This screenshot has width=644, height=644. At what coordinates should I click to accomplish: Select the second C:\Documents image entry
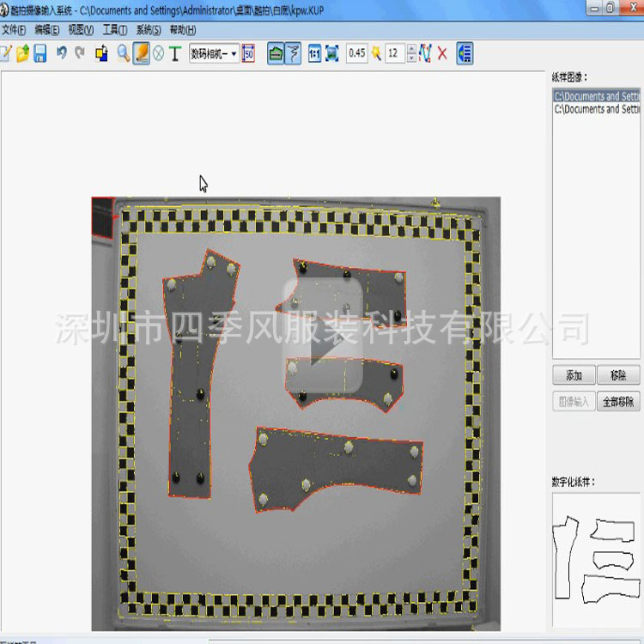pos(597,109)
